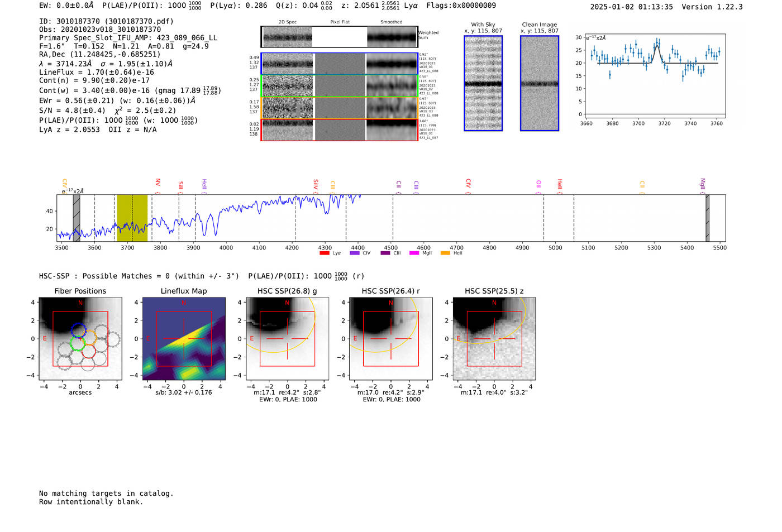
Task: Click the Pixel Flat column header
Action: pos(340,22)
